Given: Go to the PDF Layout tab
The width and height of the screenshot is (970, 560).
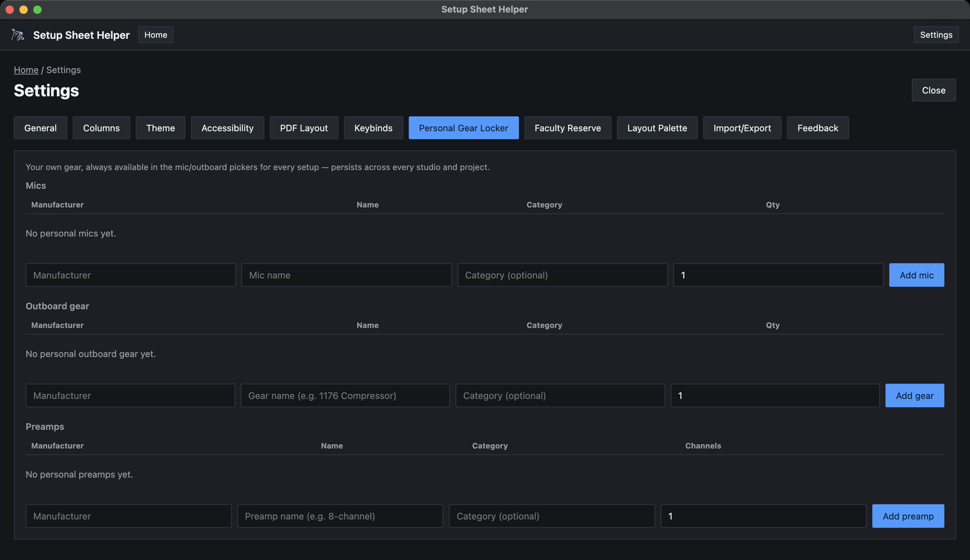Looking at the screenshot, I should coord(304,128).
